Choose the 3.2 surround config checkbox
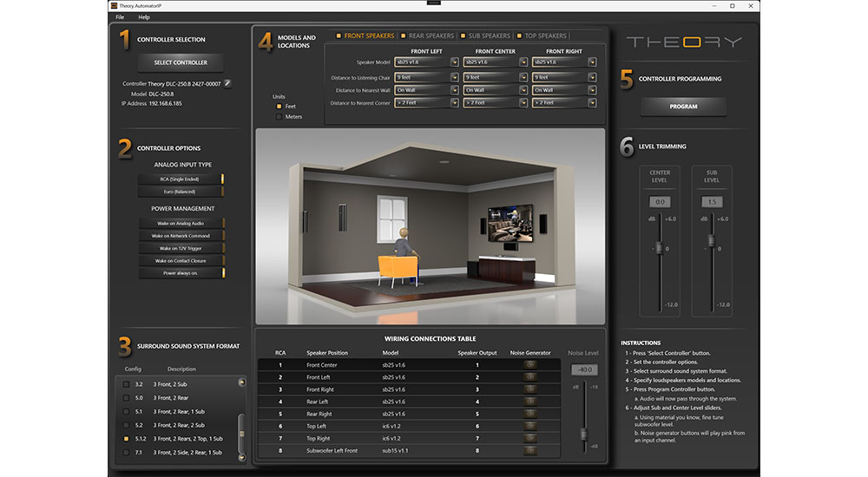The width and height of the screenshot is (868, 477). point(126,384)
